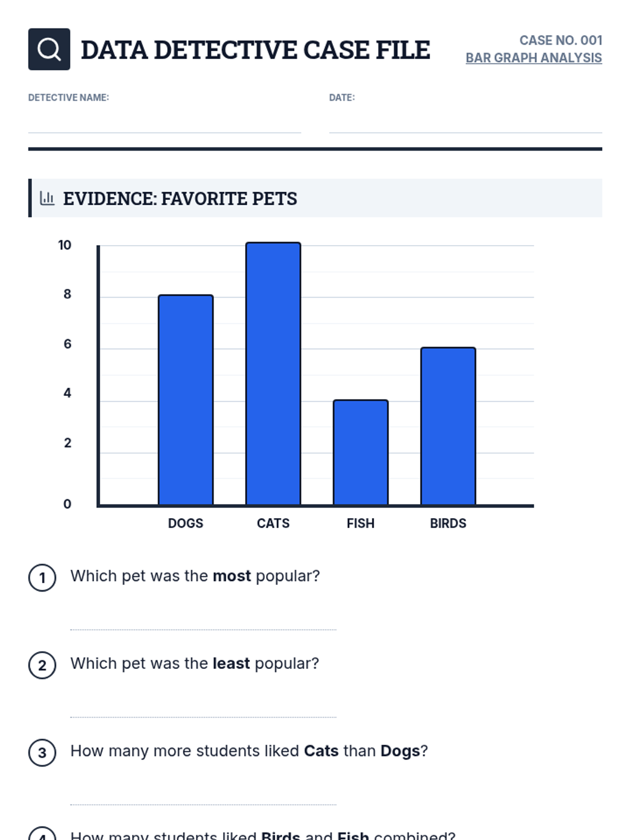Click the circled number 3 icon
This screenshot has width=630, height=840.
pos(42,753)
